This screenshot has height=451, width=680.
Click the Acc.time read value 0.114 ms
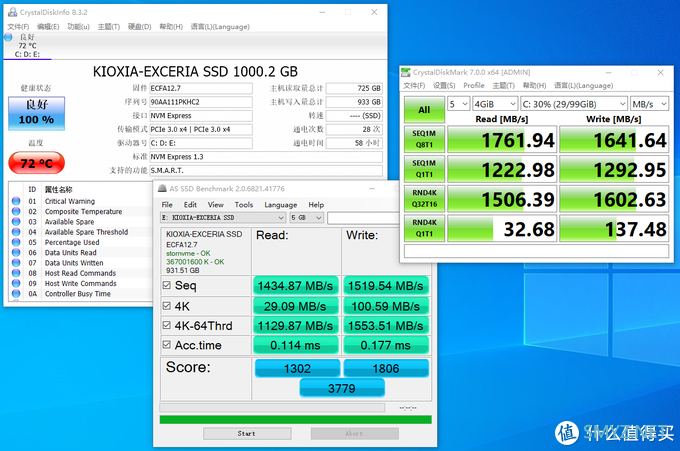[295, 345]
